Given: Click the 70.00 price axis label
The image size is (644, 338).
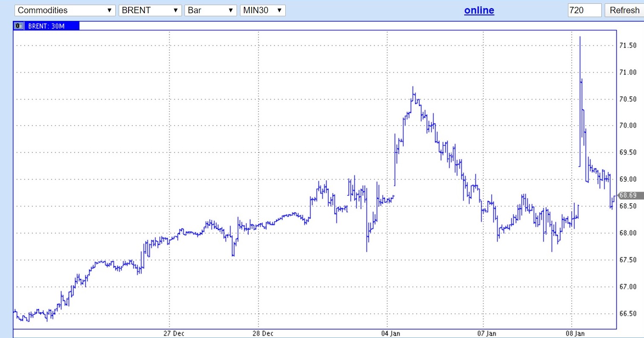Looking at the screenshot, I should (628, 126).
